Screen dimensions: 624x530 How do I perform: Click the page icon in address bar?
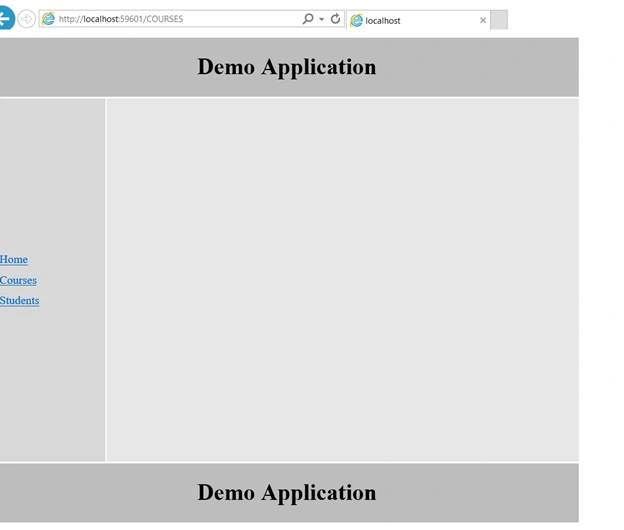coord(48,19)
